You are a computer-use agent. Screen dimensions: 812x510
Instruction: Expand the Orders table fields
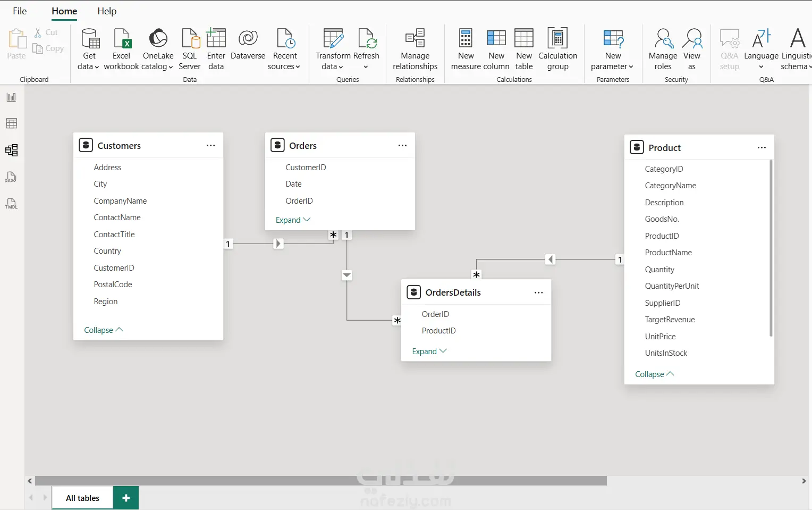coord(293,220)
